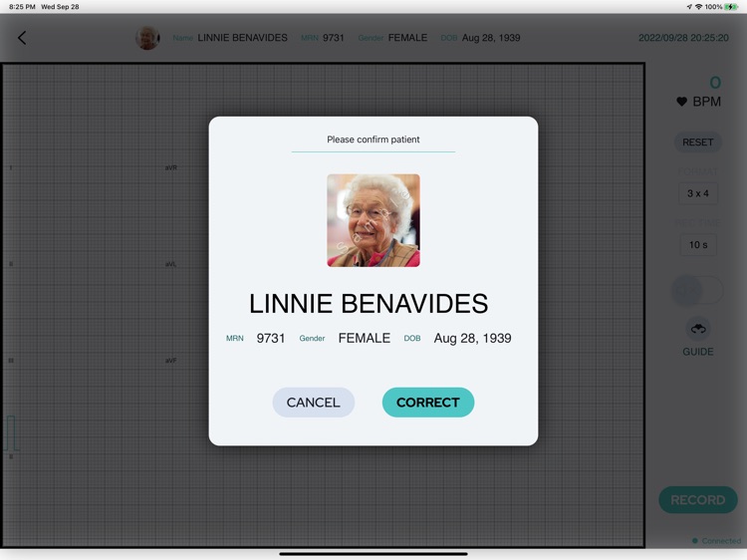
Task: Tap the Wi-Fi icon in status bar
Action: coord(699,7)
